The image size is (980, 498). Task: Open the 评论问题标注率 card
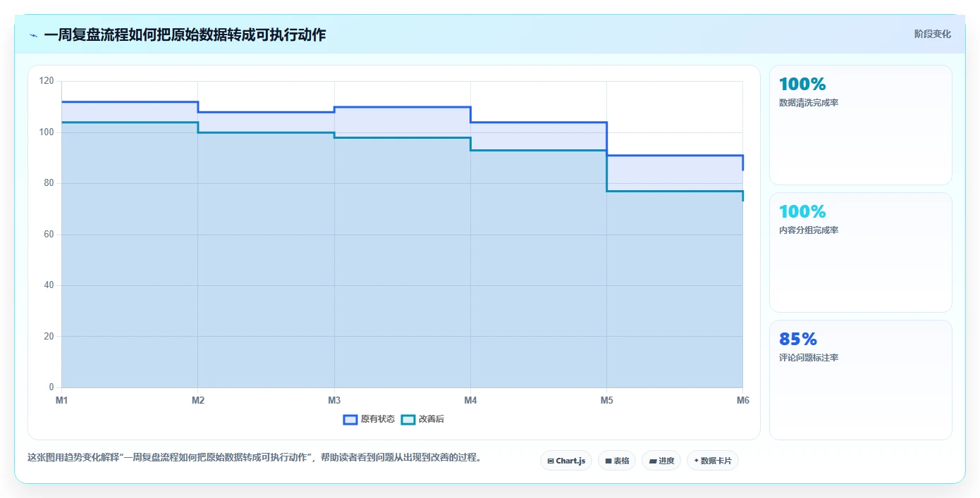point(861,380)
